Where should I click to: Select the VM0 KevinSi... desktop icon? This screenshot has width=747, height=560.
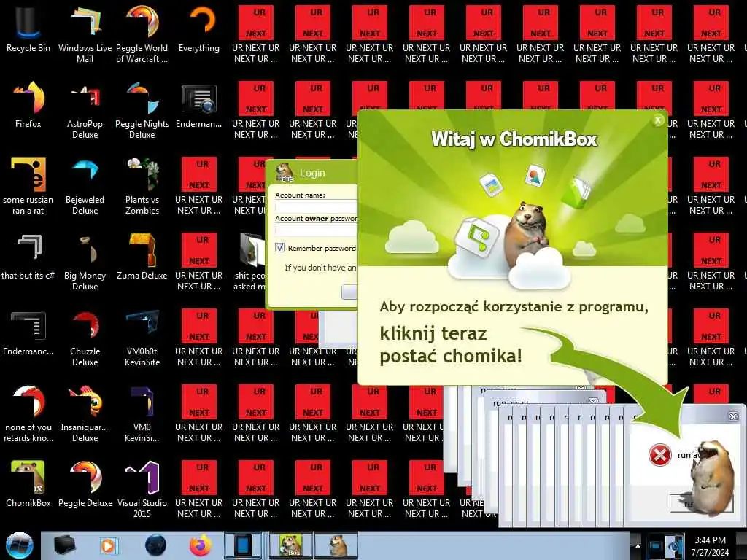pyautogui.click(x=142, y=413)
